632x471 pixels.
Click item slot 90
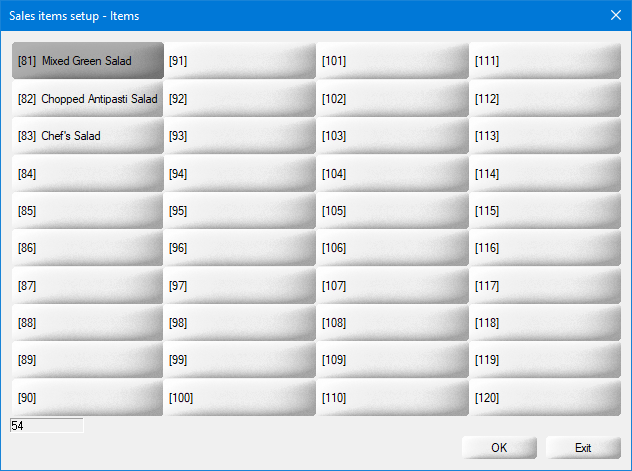[88, 398]
